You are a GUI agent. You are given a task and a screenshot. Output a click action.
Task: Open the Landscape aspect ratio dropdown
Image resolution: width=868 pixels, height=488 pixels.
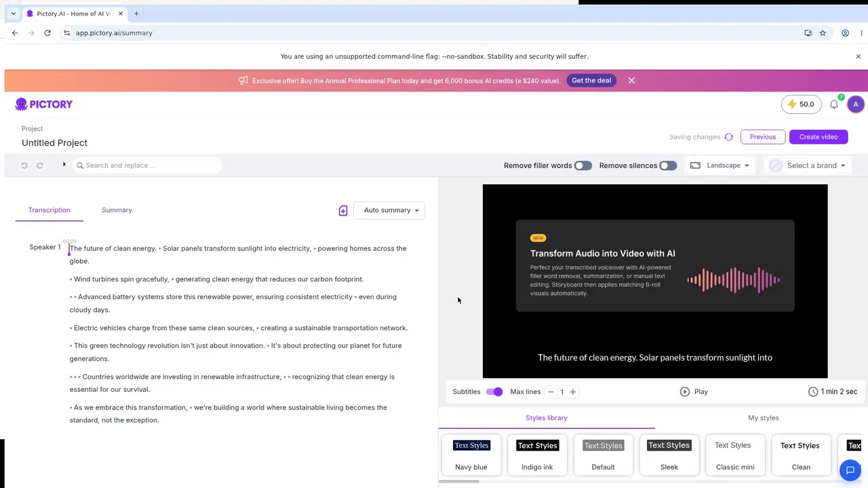720,165
